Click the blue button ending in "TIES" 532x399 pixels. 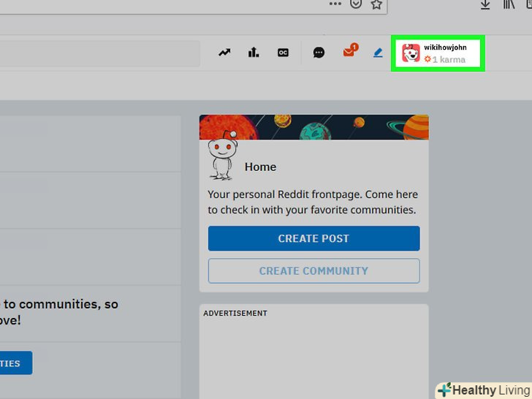[x=16, y=363]
